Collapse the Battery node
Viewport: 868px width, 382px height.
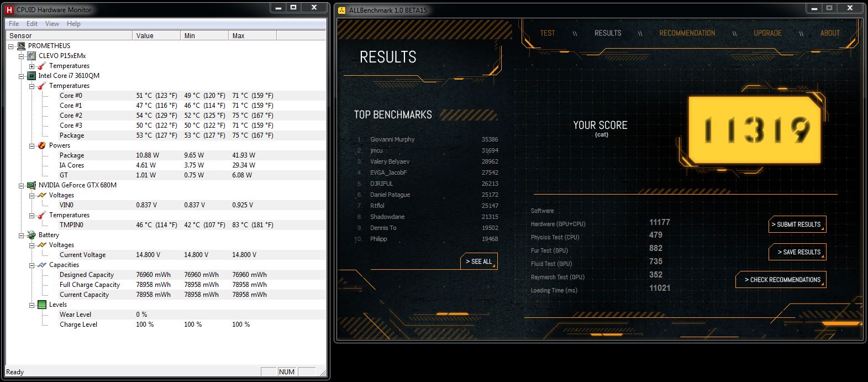[x=22, y=235]
